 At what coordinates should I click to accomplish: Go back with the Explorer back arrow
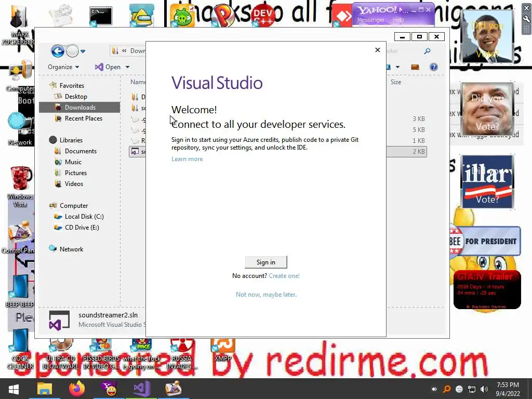point(58,51)
